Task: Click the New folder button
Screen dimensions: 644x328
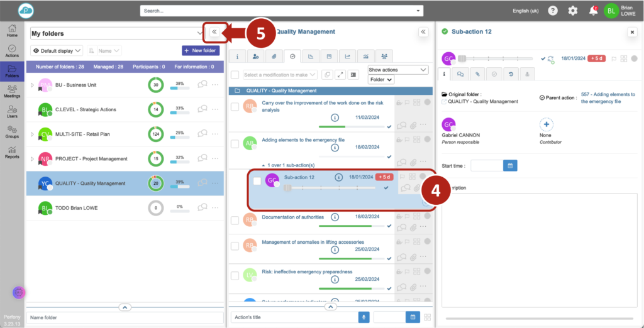Action: coord(201,50)
